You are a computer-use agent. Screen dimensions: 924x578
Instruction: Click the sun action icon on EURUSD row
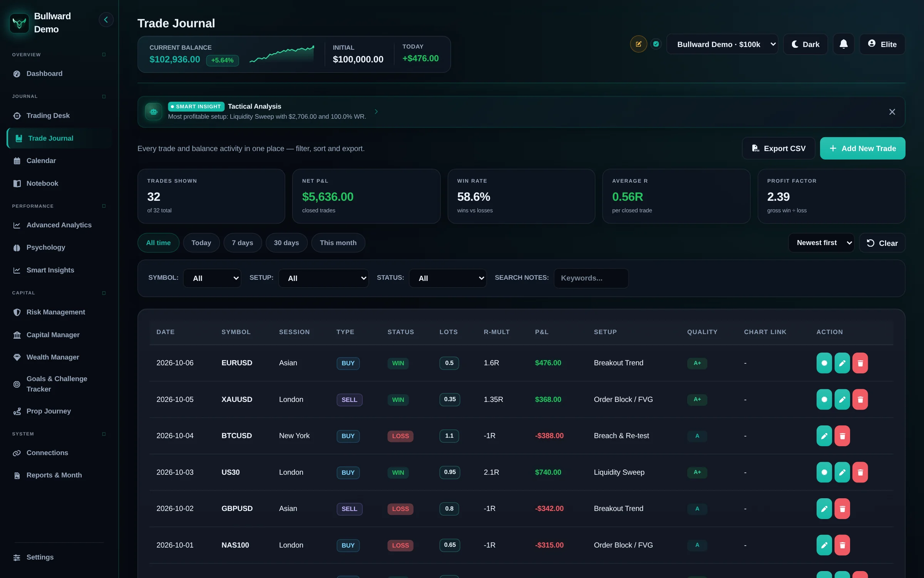(x=824, y=363)
